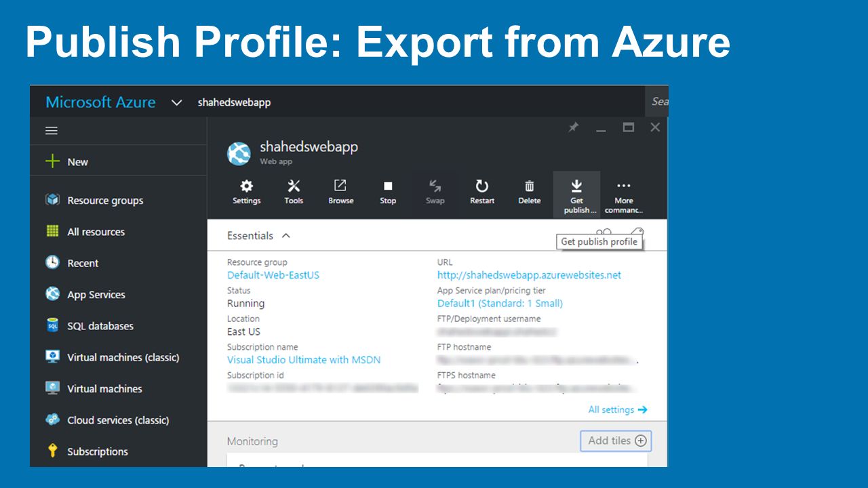Click the All settings link

click(x=618, y=409)
